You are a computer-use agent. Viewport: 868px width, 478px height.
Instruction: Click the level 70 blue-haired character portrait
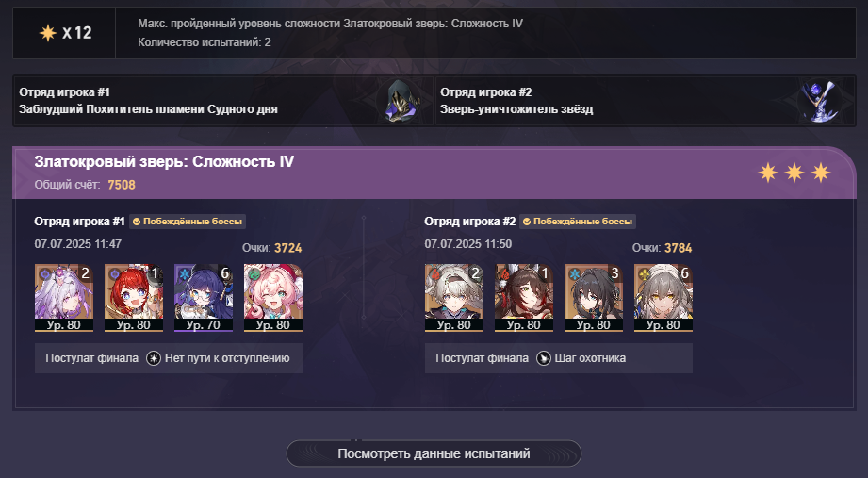coord(204,297)
